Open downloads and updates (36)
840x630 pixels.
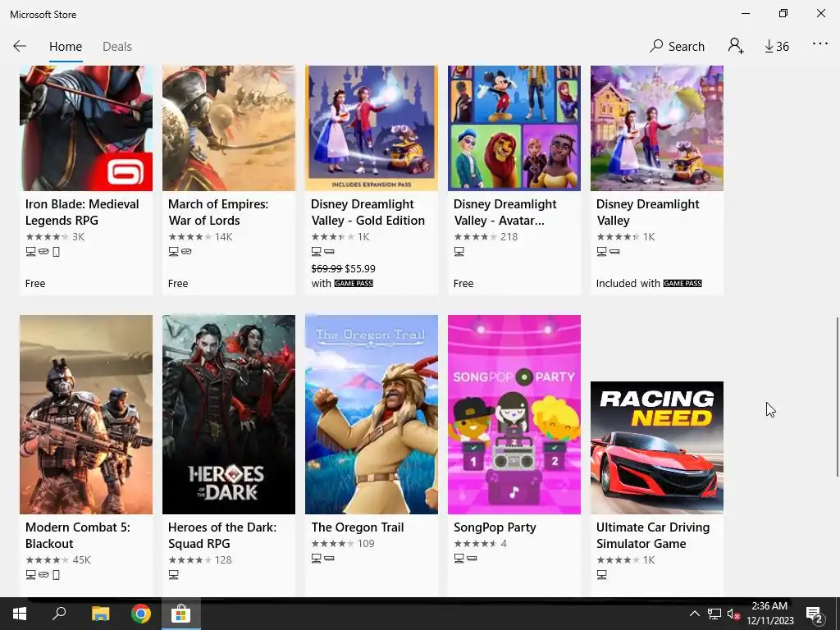pyautogui.click(x=777, y=47)
